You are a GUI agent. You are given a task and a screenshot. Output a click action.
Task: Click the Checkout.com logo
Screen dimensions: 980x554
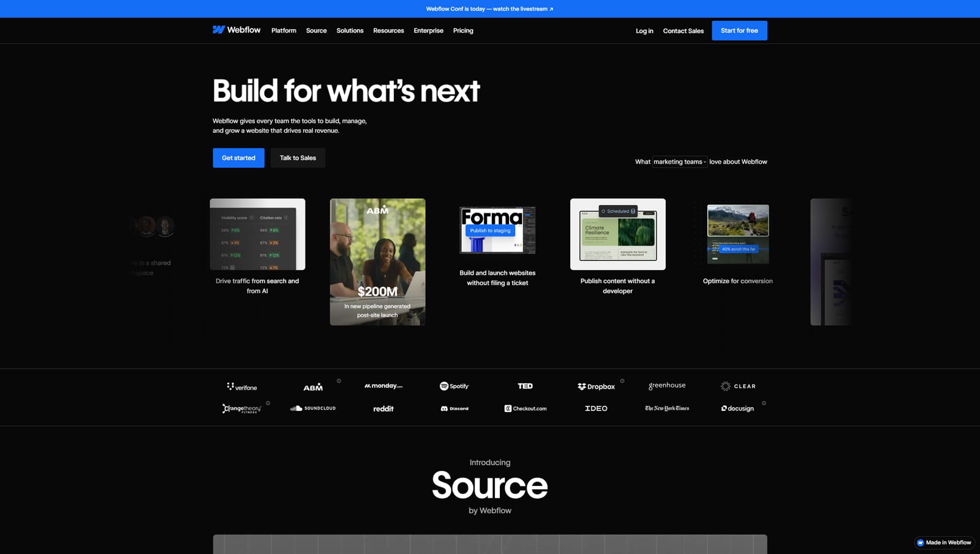526,408
